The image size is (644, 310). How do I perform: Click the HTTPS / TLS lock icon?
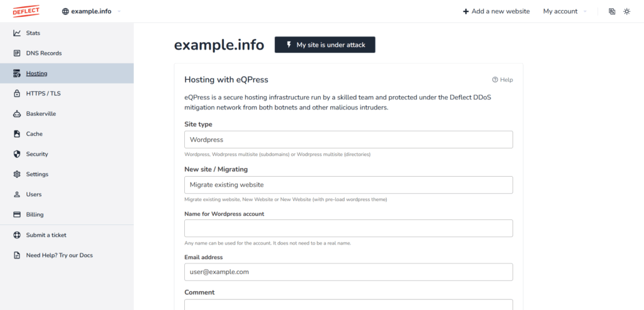tap(17, 94)
